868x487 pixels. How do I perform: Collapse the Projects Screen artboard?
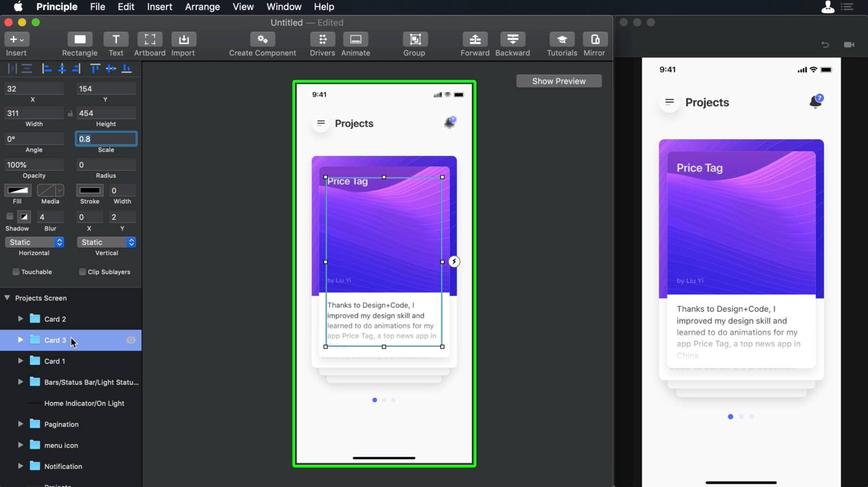7,298
